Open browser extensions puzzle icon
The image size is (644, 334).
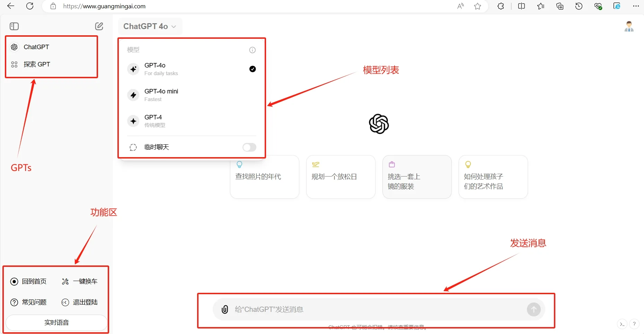(501, 6)
